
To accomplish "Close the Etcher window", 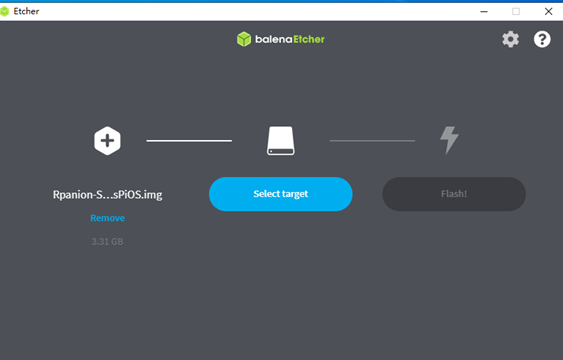I will tap(548, 11).
